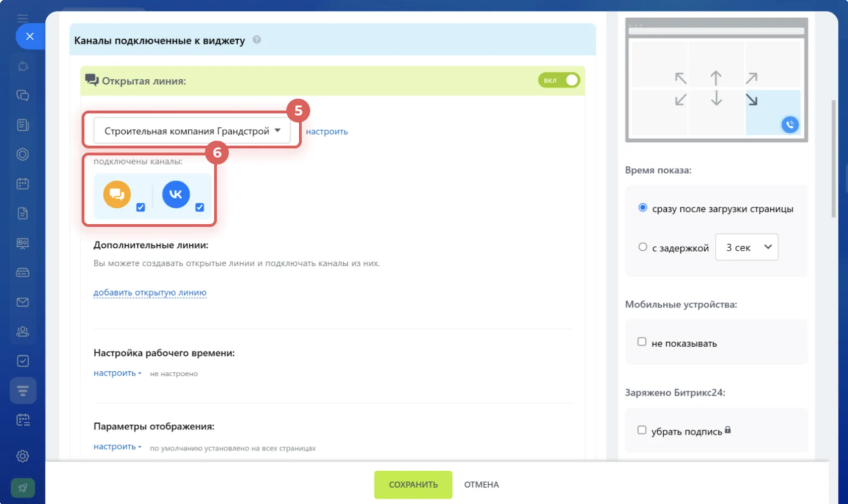The width and height of the screenshot is (848, 504).
Task: Open the drive storage icon in the sidebar
Action: point(23,272)
